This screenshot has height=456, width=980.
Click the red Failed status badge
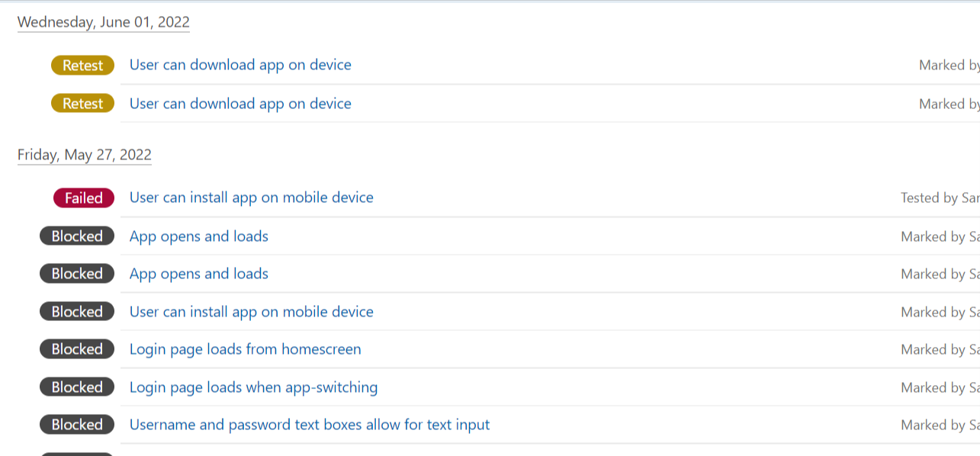coord(83,198)
